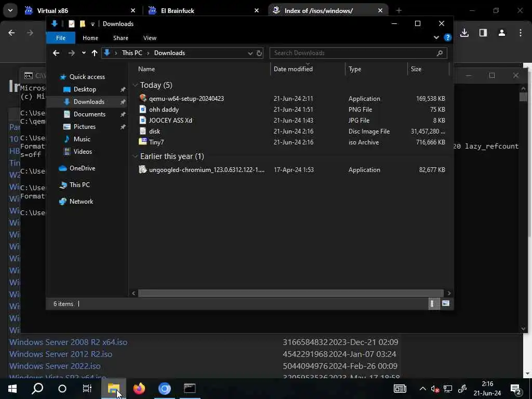
Task: Open Windows Server 2008 R2 x64.iso link
Action: (68, 342)
